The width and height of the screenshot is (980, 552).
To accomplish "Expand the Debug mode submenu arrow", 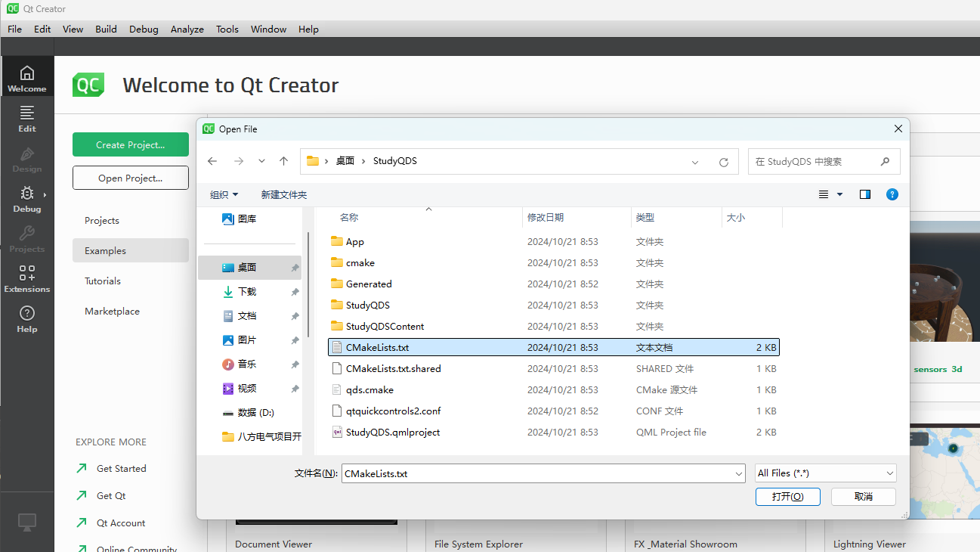I will coord(45,194).
